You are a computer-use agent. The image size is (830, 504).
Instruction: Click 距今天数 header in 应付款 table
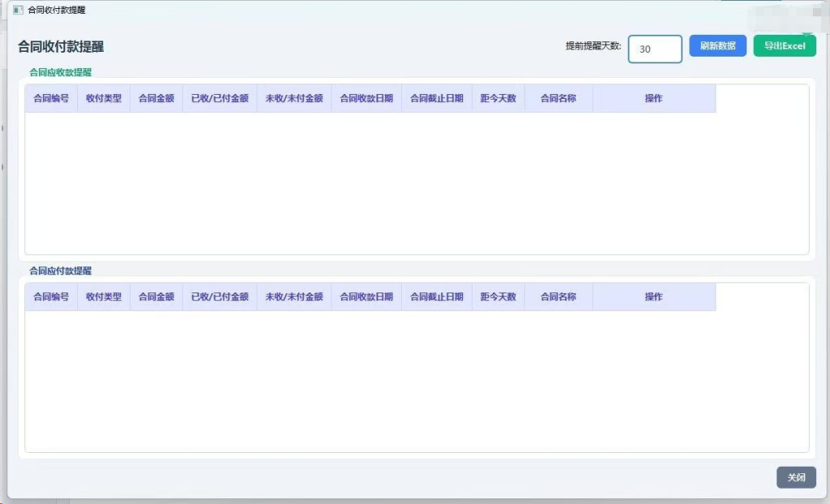[x=498, y=297]
